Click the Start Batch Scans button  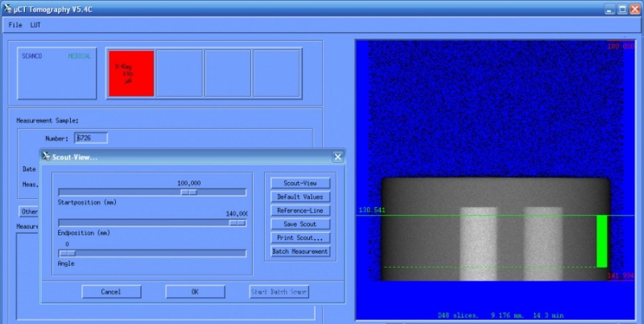(x=279, y=292)
